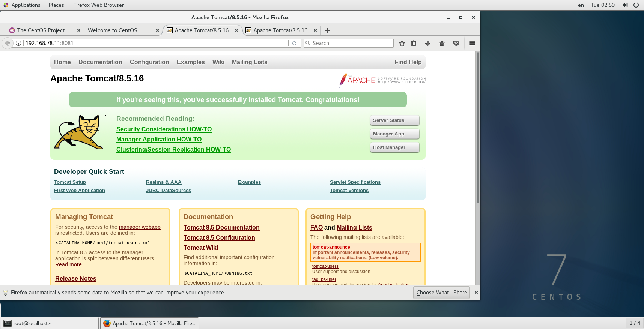Image resolution: width=644 pixels, height=329 pixels.
Task: Open Tomcat Wiki link
Action: click(x=201, y=248)
